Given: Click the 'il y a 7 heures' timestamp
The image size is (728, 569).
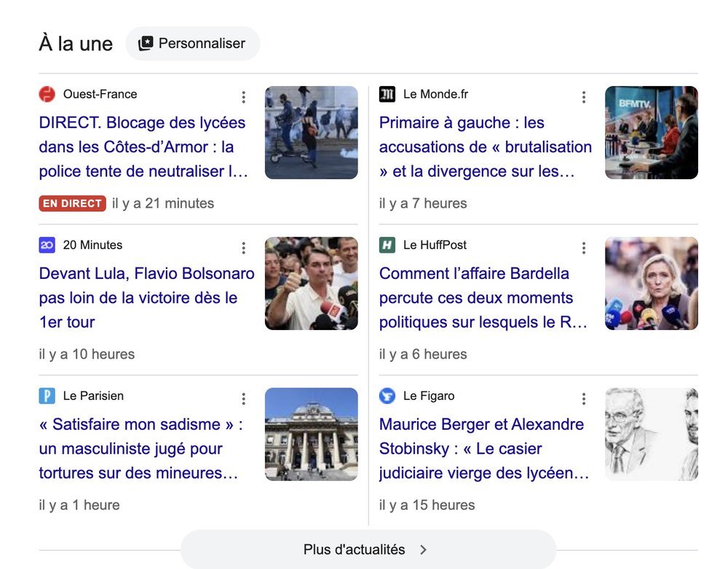Looking at the screenshot, I should [423, 203].
